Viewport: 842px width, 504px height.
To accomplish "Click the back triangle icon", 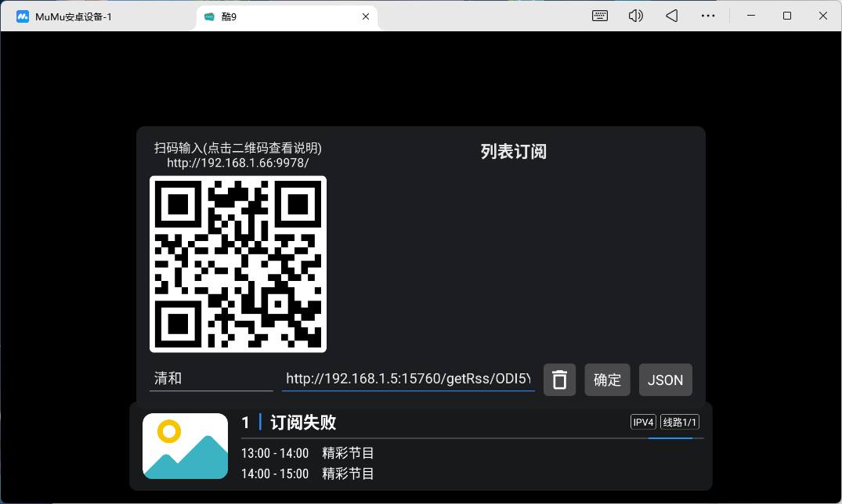I will [x=672, y=16].
